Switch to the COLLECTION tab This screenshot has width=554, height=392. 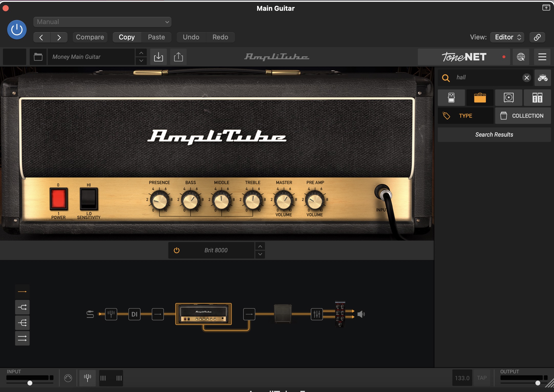(x=523, y=116)
